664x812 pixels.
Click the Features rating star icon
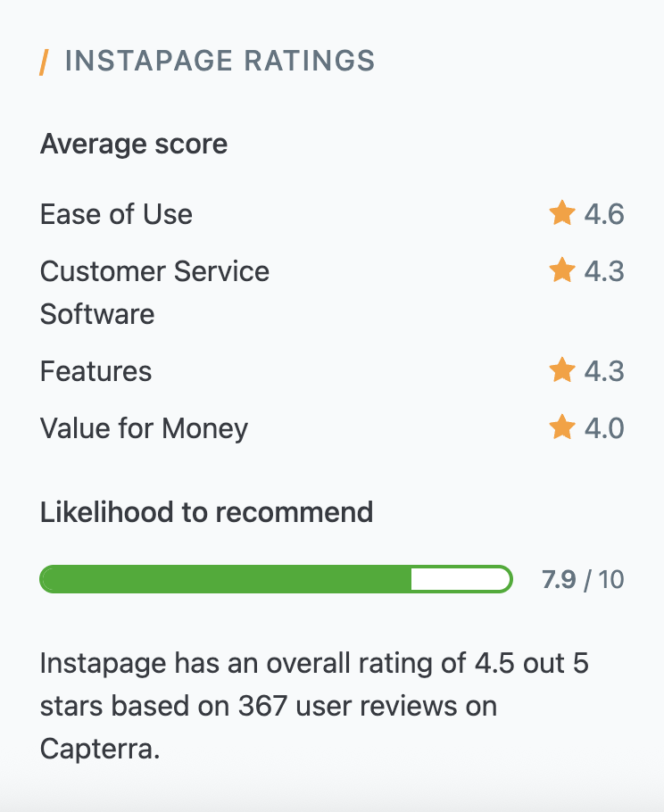tap(562, 369)
